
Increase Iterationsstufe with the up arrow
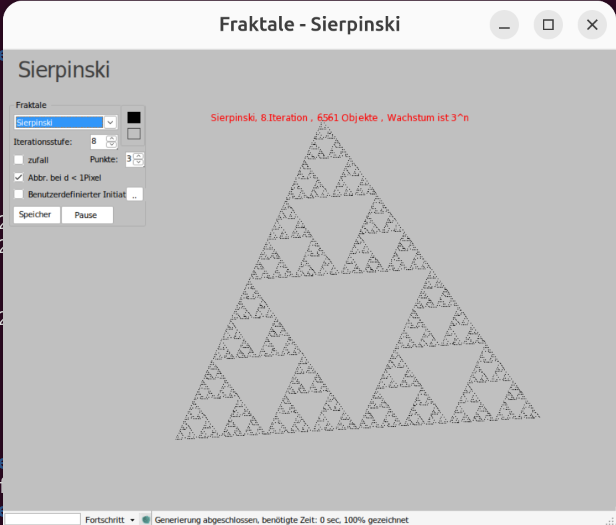111,138
